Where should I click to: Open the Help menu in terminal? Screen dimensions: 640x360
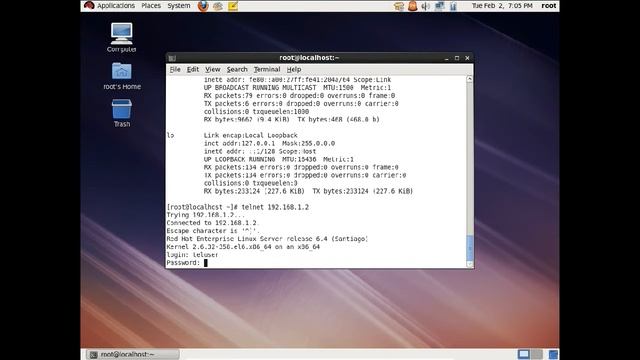click(x=293, y=69)
